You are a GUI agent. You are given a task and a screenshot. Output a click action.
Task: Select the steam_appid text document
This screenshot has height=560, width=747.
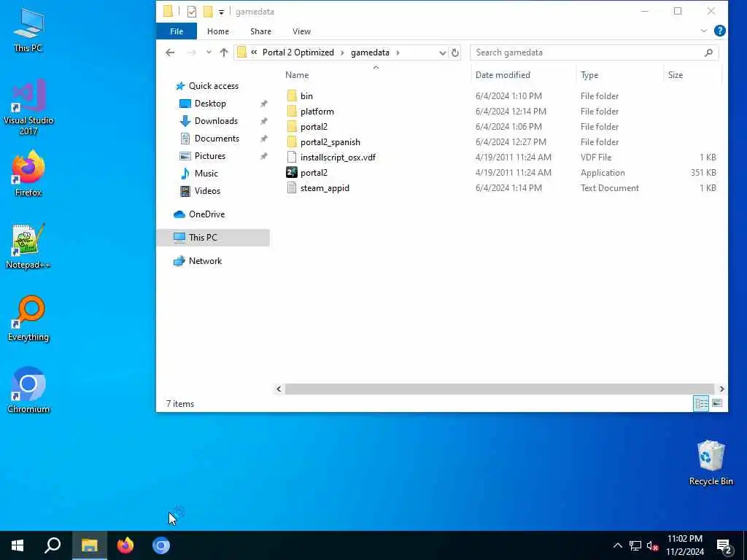click(x=325, y=187)
